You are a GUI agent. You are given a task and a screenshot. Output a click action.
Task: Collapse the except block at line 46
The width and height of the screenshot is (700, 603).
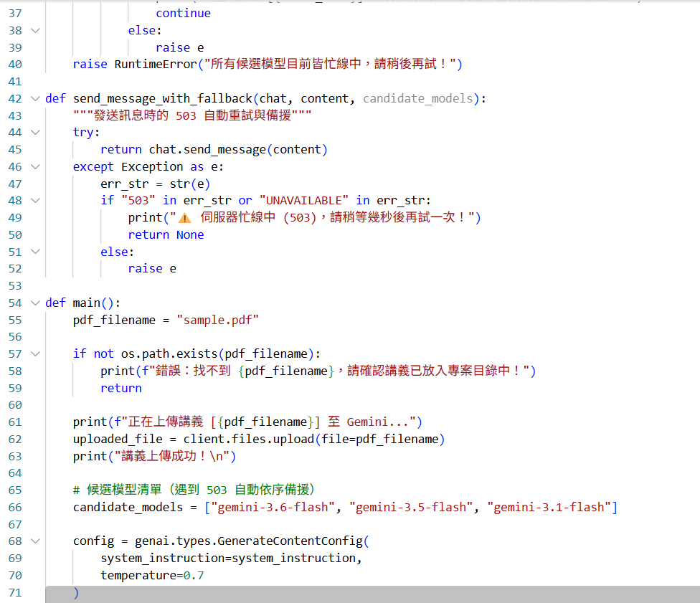(35, 166)
